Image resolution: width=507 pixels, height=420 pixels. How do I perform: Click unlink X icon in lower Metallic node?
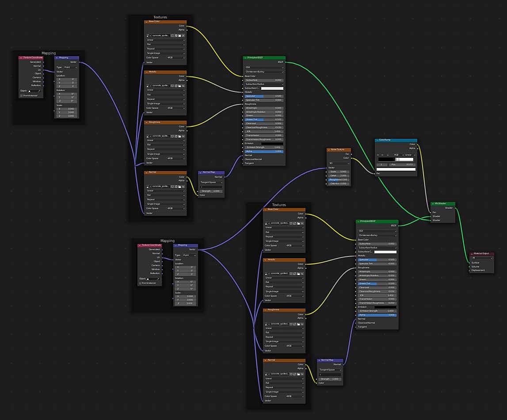coord(302,274)
